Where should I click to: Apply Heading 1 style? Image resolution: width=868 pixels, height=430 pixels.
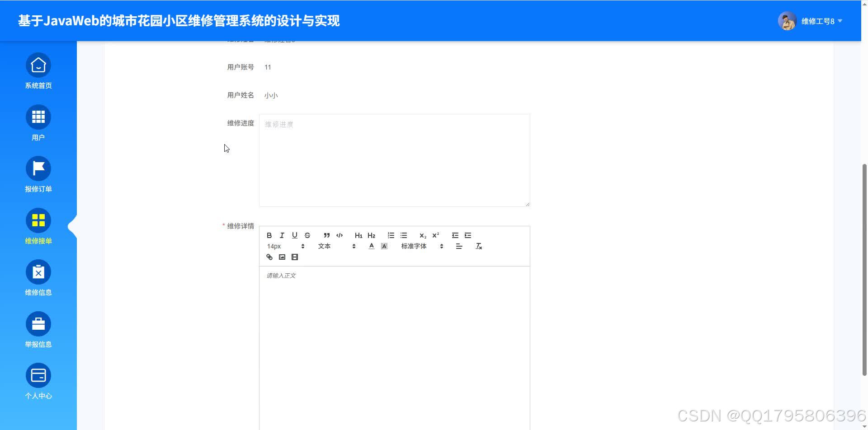358,235
